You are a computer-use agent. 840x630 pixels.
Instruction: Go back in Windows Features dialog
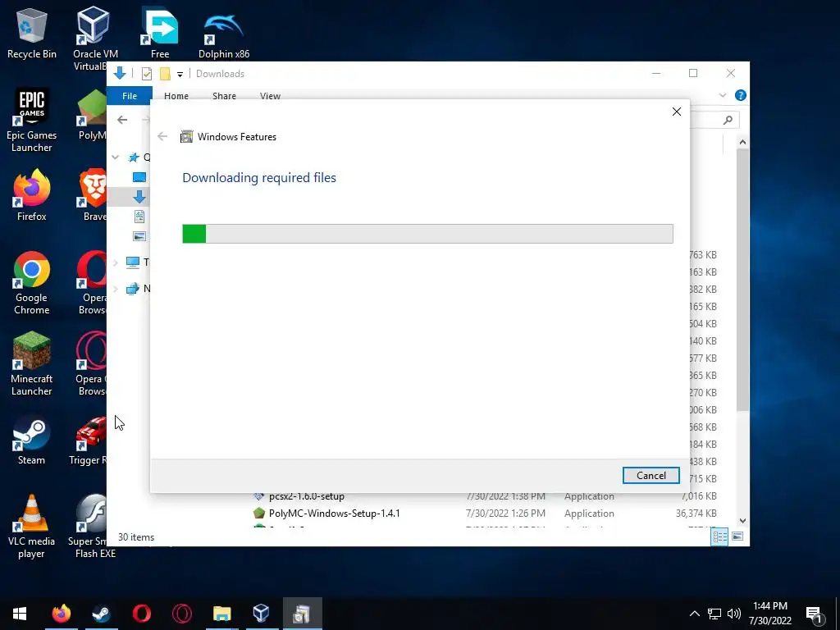pyautogui.click(x=162, y=137)
